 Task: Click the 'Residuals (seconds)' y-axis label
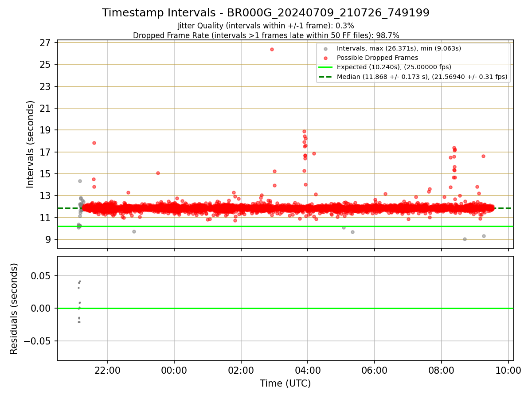coord(14,309)
